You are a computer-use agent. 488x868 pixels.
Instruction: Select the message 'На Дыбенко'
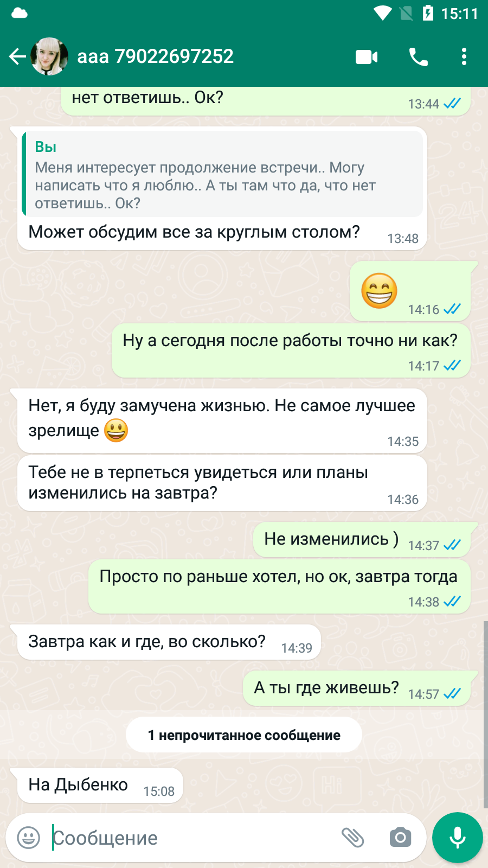point(100,785)
